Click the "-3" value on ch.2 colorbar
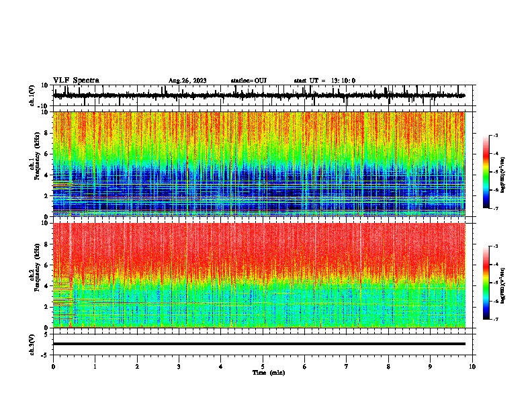532x411 pixels. (x=496, y=246)
